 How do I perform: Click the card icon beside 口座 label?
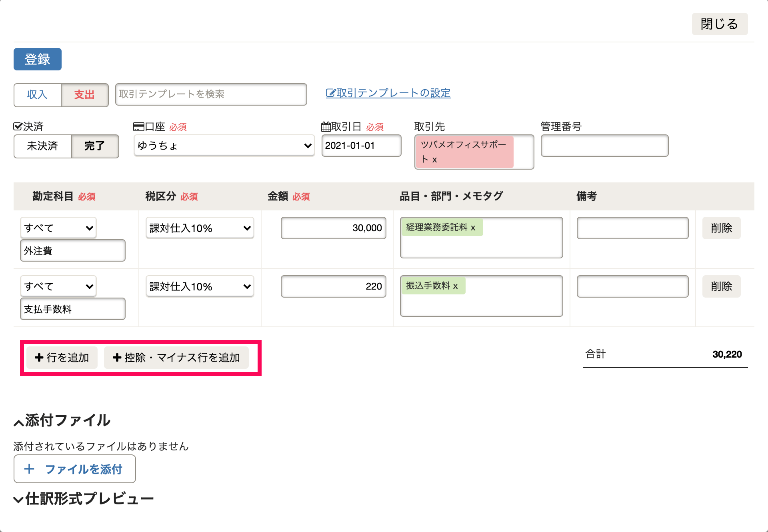pos(138,126)
